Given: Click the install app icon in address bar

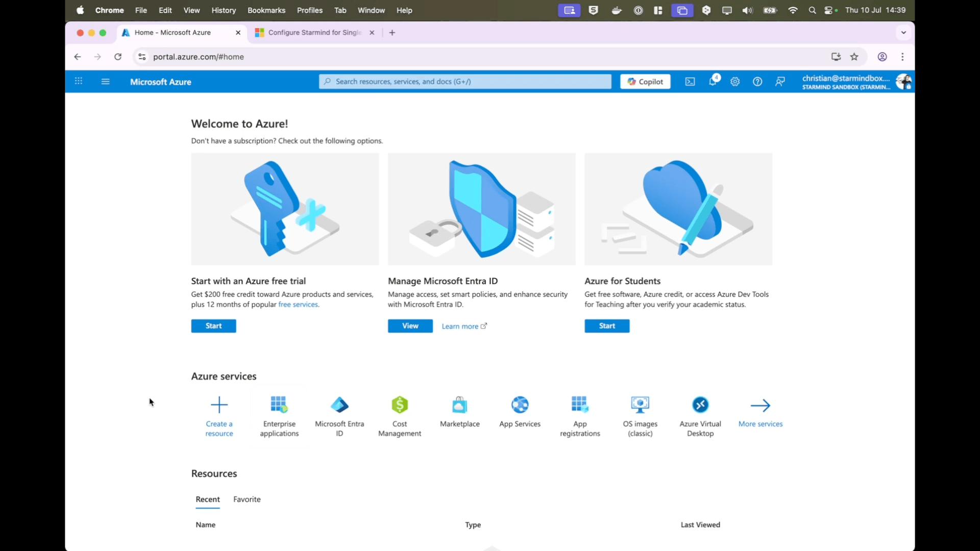Looking at the screenshot, I should [x=836, y=57].
